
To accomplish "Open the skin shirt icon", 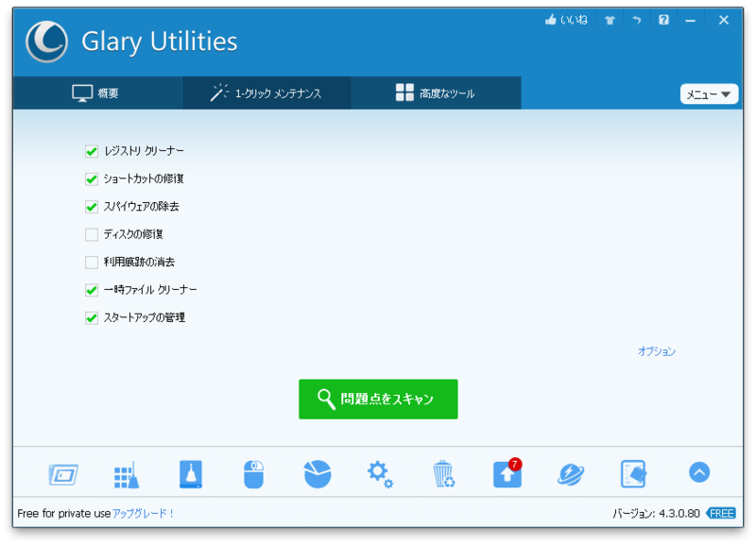I will [610, 20].
